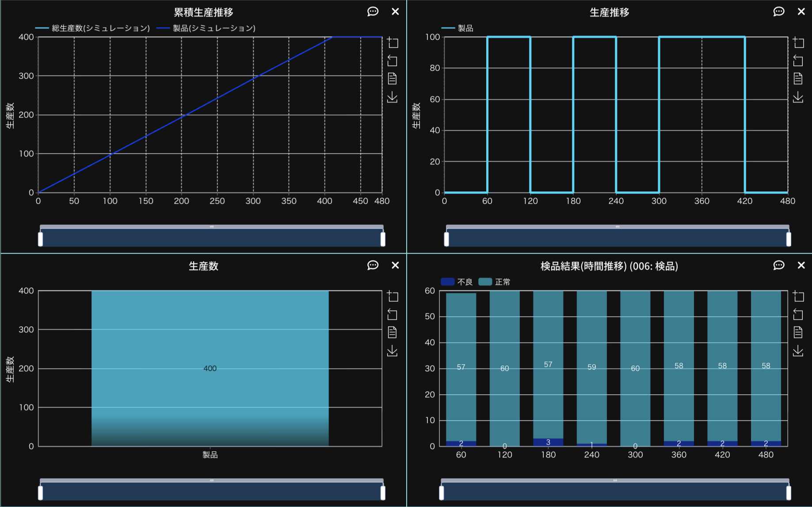
Task: Save the 検品結果 chart as image
Action: pyautogui.click(x=798, y=351)
